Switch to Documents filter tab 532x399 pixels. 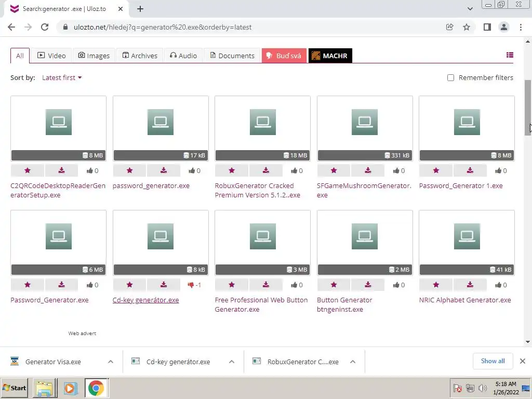[232, 56]
